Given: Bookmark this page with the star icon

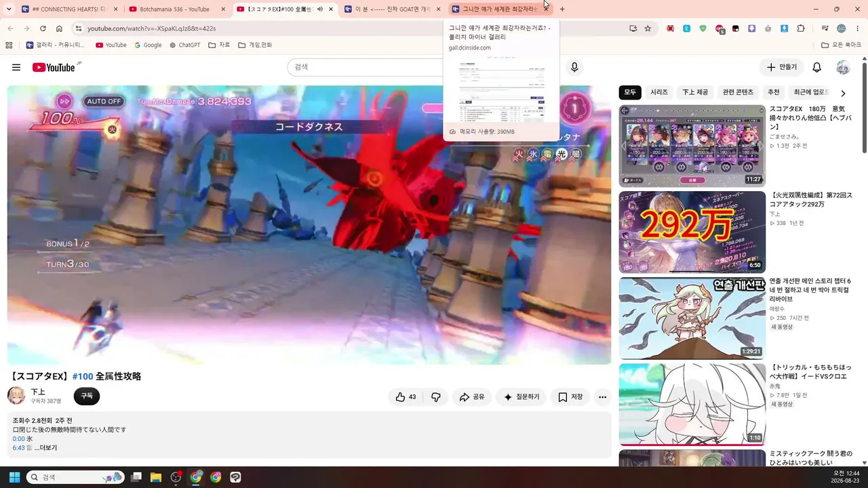Looking at the screenshot, I should (648, 28).
